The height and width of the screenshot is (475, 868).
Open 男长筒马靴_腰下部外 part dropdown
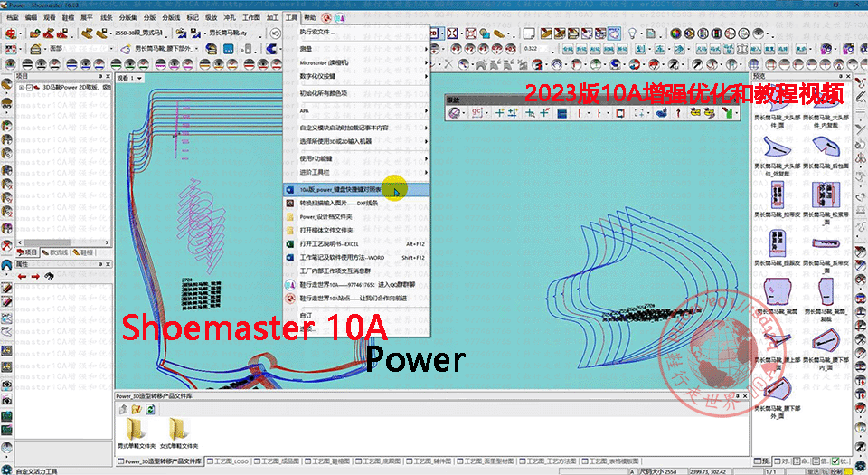[x=195, y=49]
